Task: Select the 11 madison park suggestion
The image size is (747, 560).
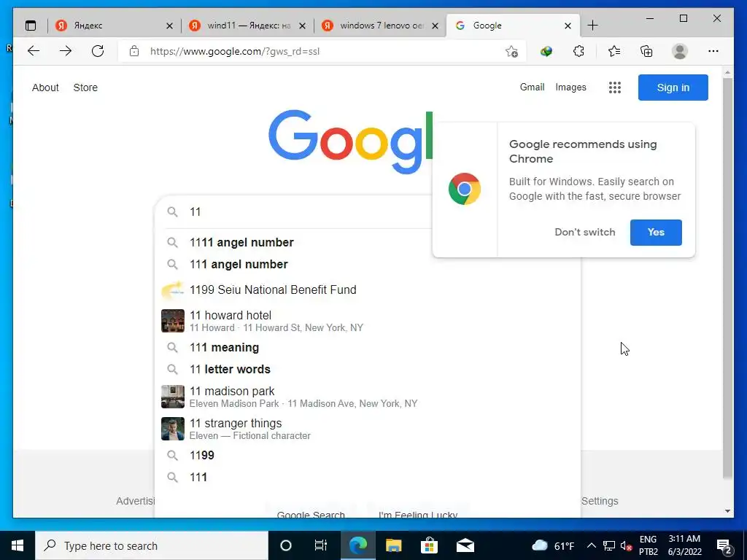Action: click(368, 397)
